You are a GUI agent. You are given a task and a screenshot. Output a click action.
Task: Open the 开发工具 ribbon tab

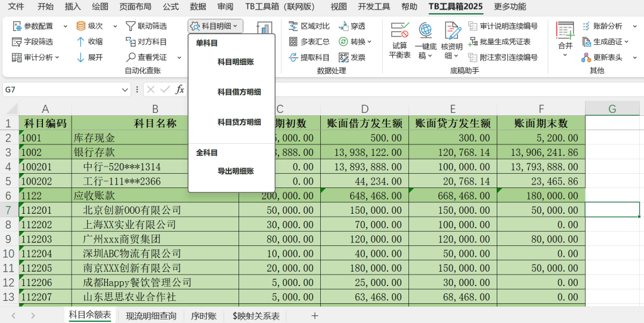tap(374, 7)
